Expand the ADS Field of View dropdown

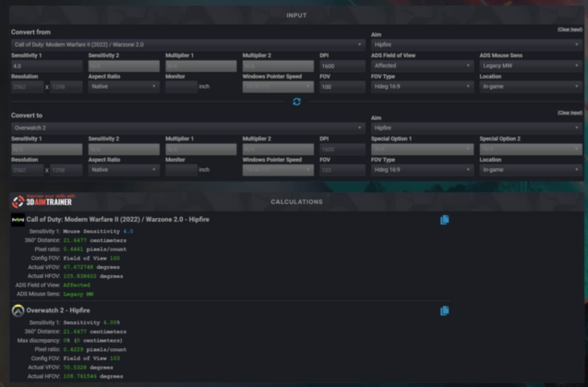[x=422, y=66]
